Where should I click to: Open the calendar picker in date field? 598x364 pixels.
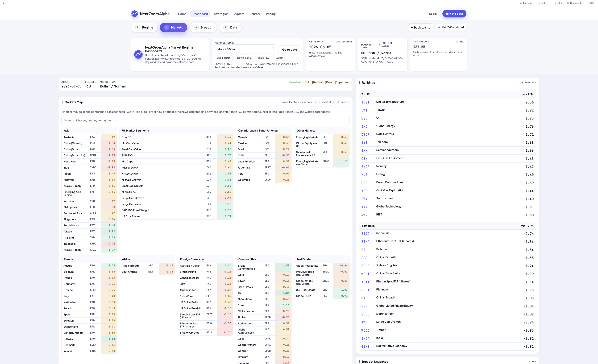(x=273, y=49)
